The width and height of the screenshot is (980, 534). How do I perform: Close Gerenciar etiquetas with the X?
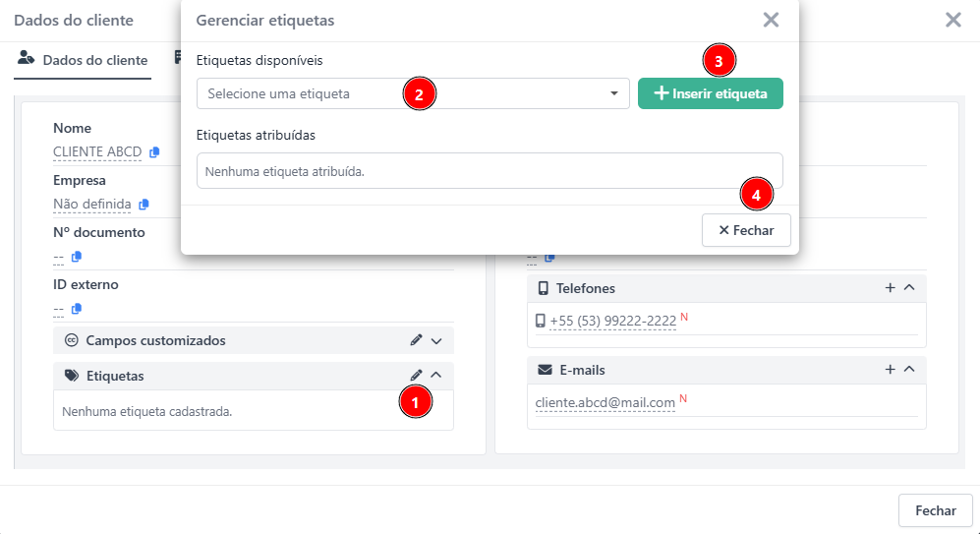pyautogui.click(x=771, y=20)
